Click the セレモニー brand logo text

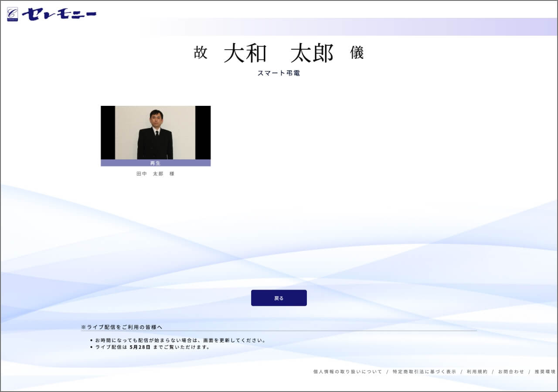(59, 14)
